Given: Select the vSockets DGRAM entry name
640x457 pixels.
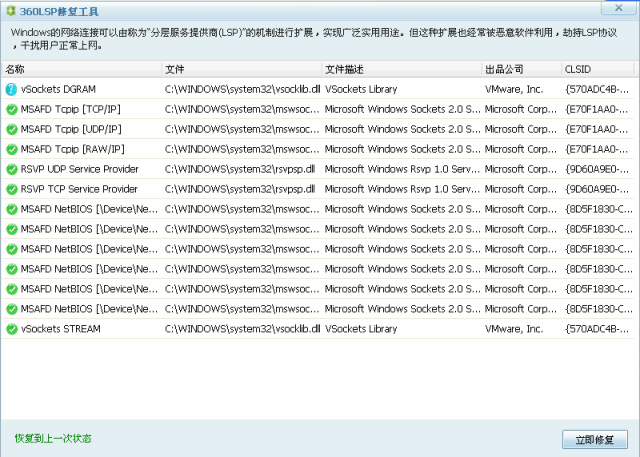Looking at the screenshot, I should (58, 89).
